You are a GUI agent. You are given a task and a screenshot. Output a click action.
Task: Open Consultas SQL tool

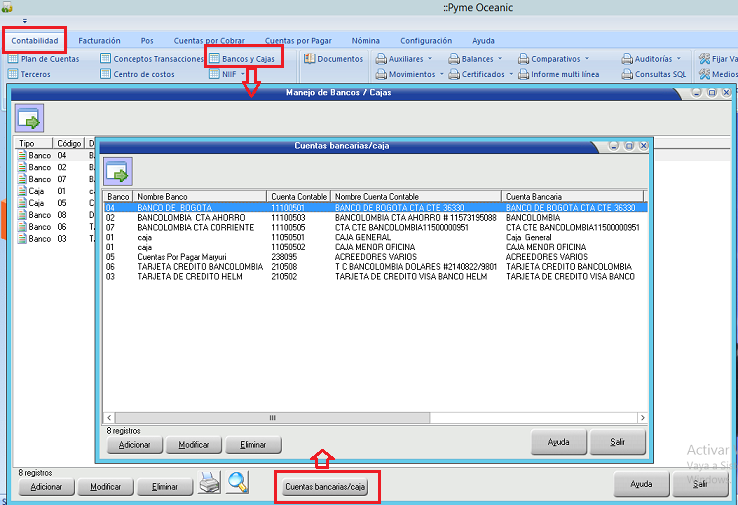coord(654,74)
